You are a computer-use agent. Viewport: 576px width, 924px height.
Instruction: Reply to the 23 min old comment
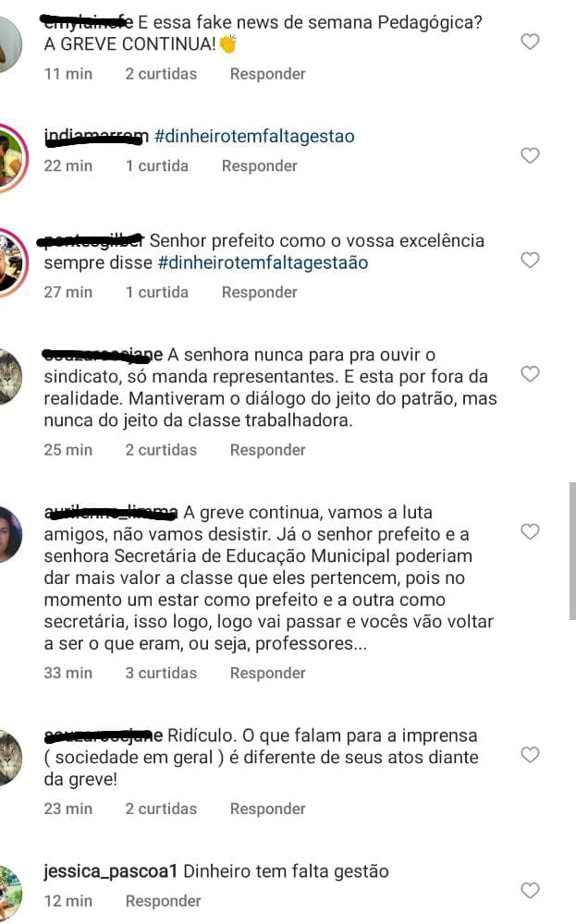(x=268, y=808)
